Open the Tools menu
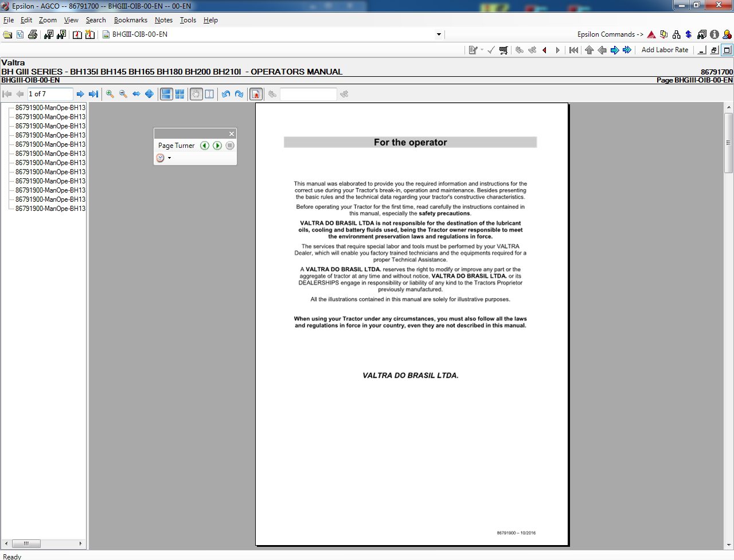 [188, 20]
